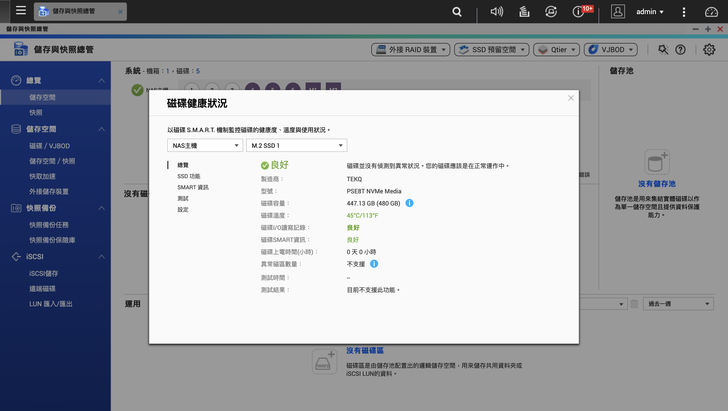Screen dimensions: 728x411
Task: Select 快照 in the left sidebar
Action: 36,113
